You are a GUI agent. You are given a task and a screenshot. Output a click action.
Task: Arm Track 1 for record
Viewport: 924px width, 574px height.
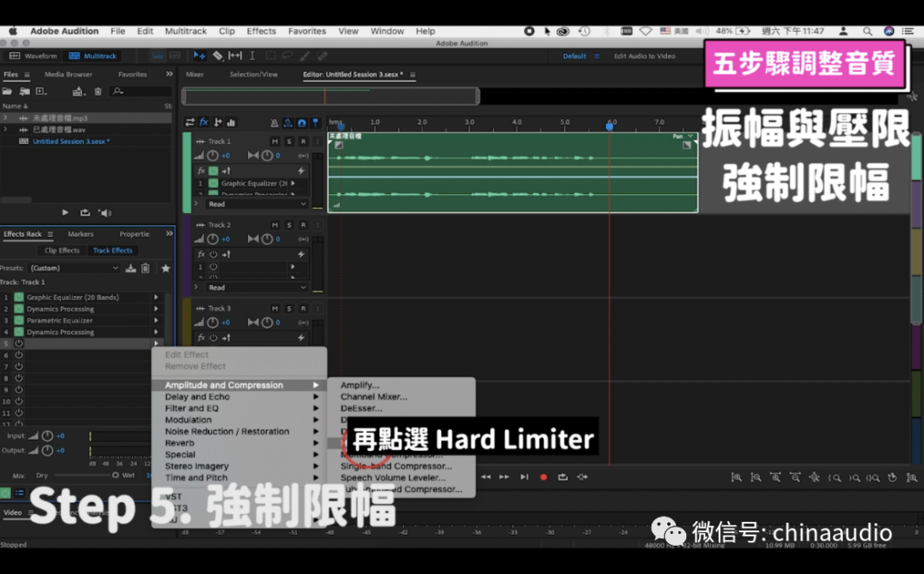tap(303, 141)
